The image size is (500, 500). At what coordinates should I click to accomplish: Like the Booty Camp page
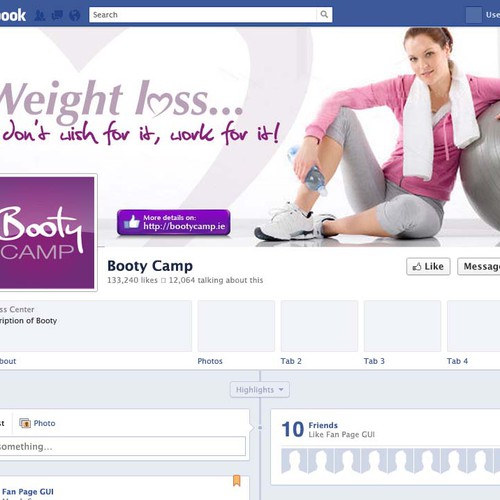tap(428, 266)
